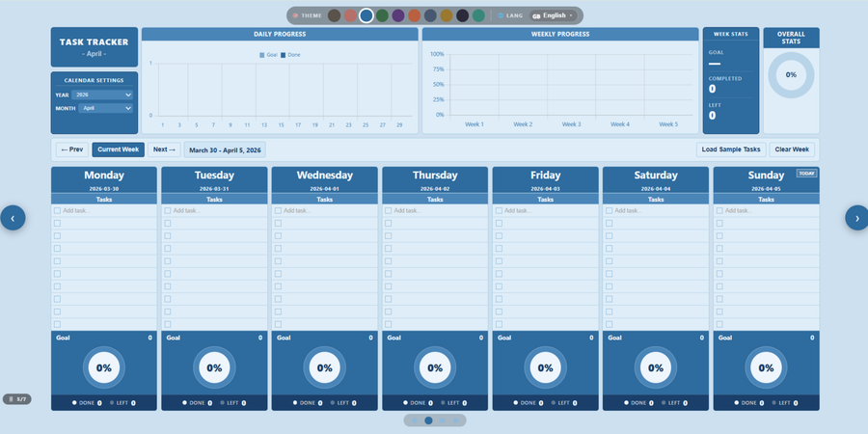Tick the first Wednesday task checkbox
This screenshot has height=434, width=868.
coord(278,210)
